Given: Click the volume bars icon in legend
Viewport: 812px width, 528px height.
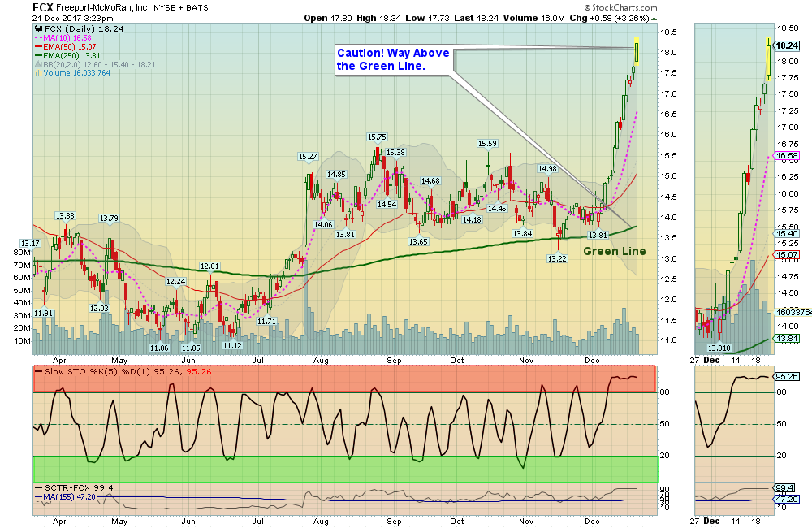Looking at the screenshot, I should (38, 73).
